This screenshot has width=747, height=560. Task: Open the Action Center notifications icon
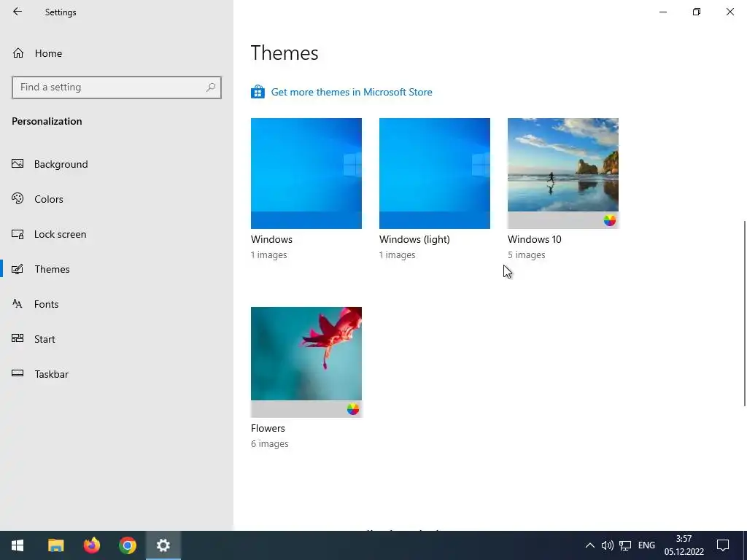point(723,545)
